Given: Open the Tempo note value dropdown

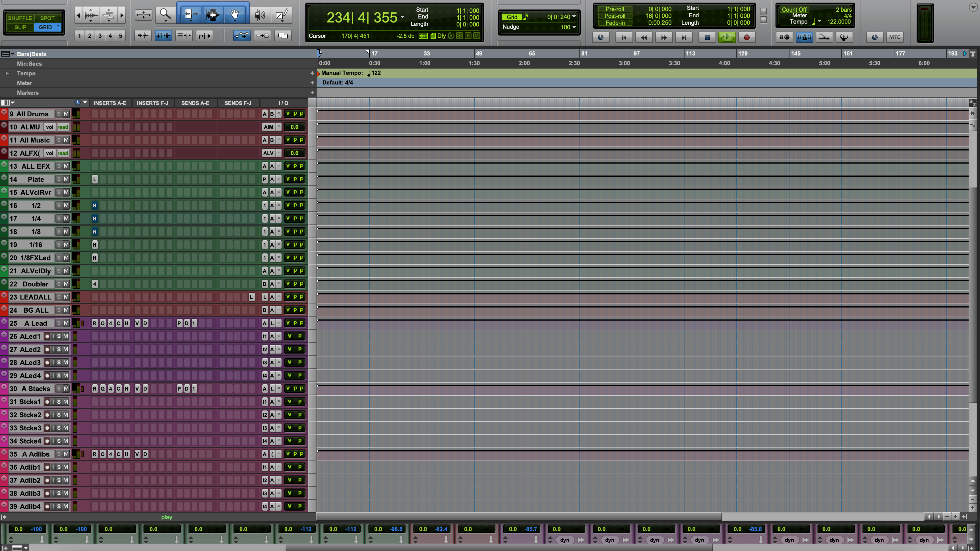Looking at the screenshot, I should [819, 22].
